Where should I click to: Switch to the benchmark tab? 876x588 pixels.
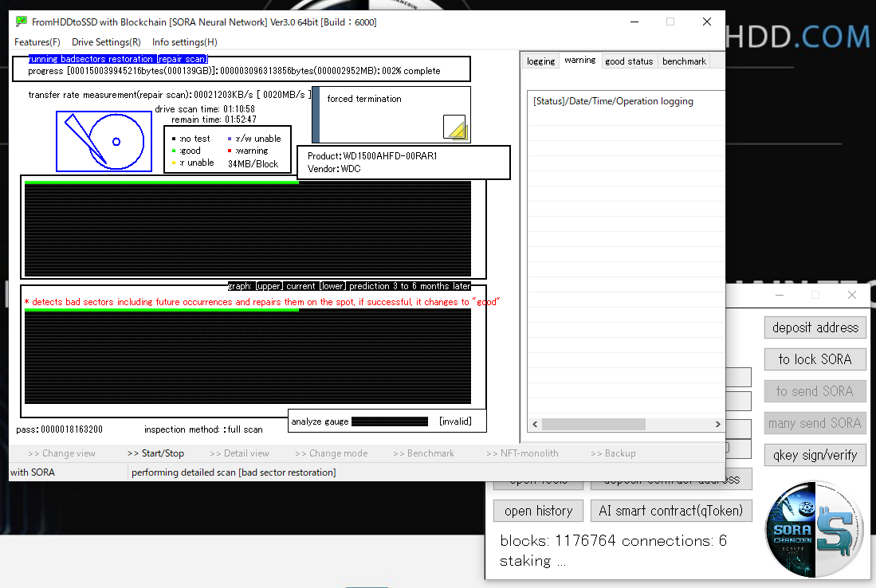(684, 61)
